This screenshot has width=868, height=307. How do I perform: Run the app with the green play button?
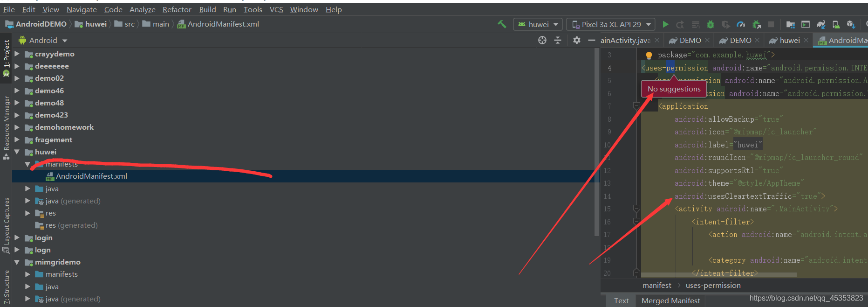pyautogui.click(x=665, y=24)
